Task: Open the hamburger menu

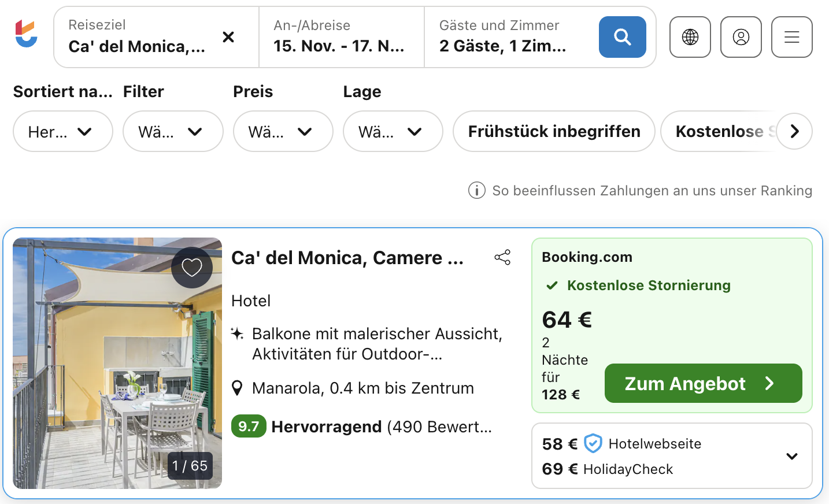Action: click(x=791, y=37)
